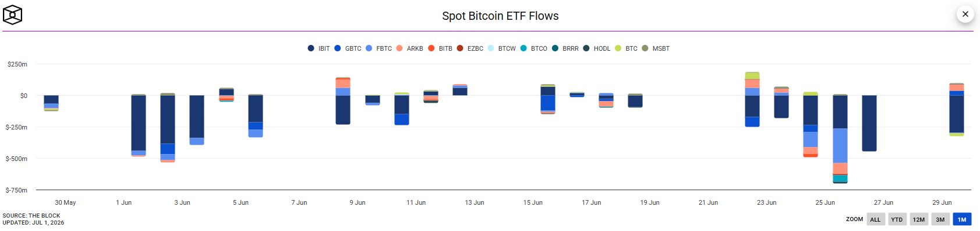This screenshot has height=231, width=980.
Task: Click the 26 Jun IBIT outflow bar
Action: click(869, 123)
